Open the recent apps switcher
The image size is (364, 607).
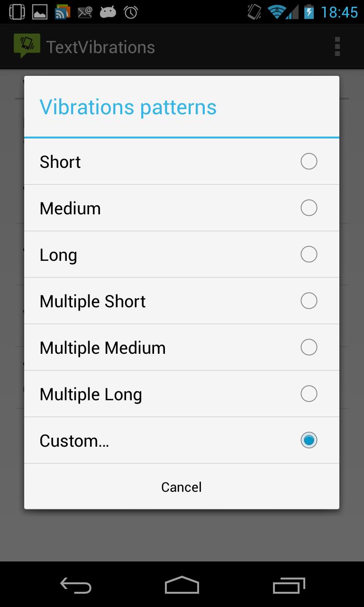point(289,585)
